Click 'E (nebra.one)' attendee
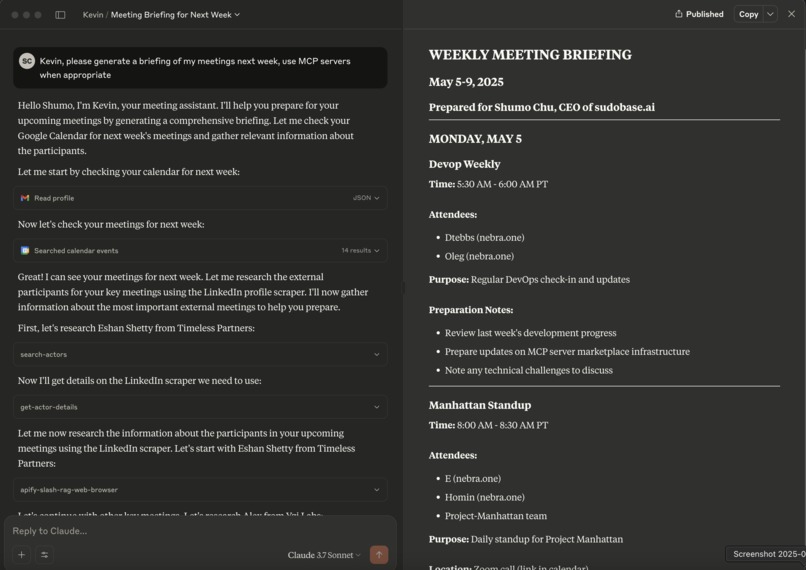The height and width of the screenshot is (570, 806). click(472, 479)
